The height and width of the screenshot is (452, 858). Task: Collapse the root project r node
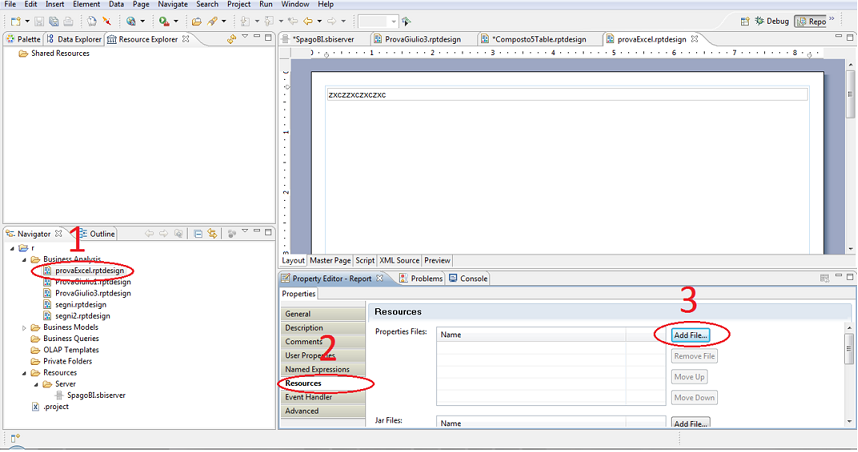12,248
